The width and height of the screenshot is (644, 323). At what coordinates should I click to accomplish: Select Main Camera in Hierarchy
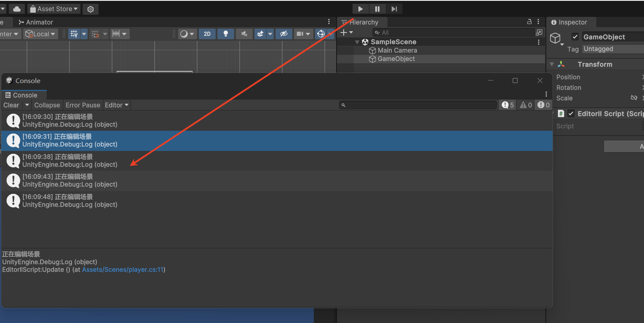coord(397,50)
